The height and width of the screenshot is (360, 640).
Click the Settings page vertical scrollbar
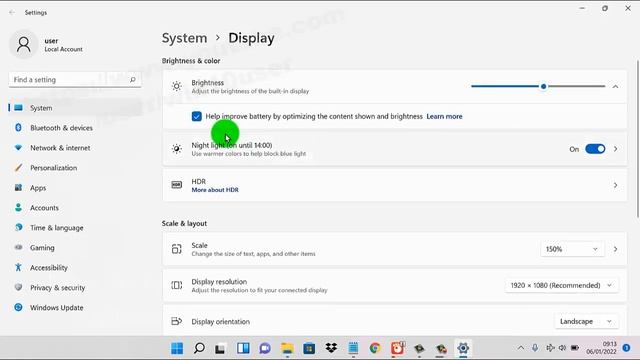point(638,139)
